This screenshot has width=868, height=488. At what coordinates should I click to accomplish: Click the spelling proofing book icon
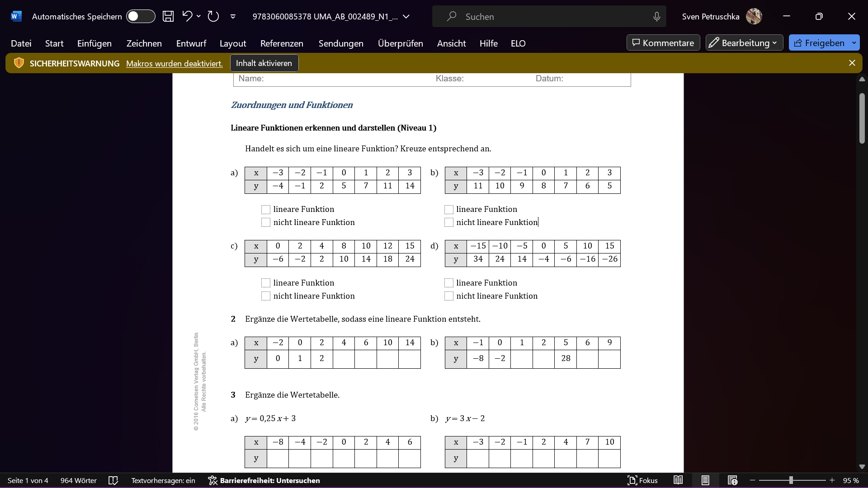113,480
